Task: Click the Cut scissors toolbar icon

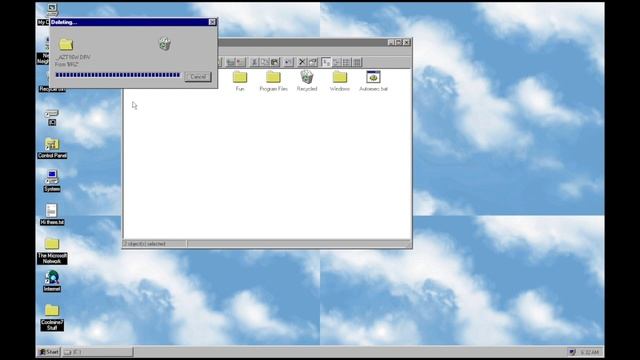Action: tap(254, 62)
